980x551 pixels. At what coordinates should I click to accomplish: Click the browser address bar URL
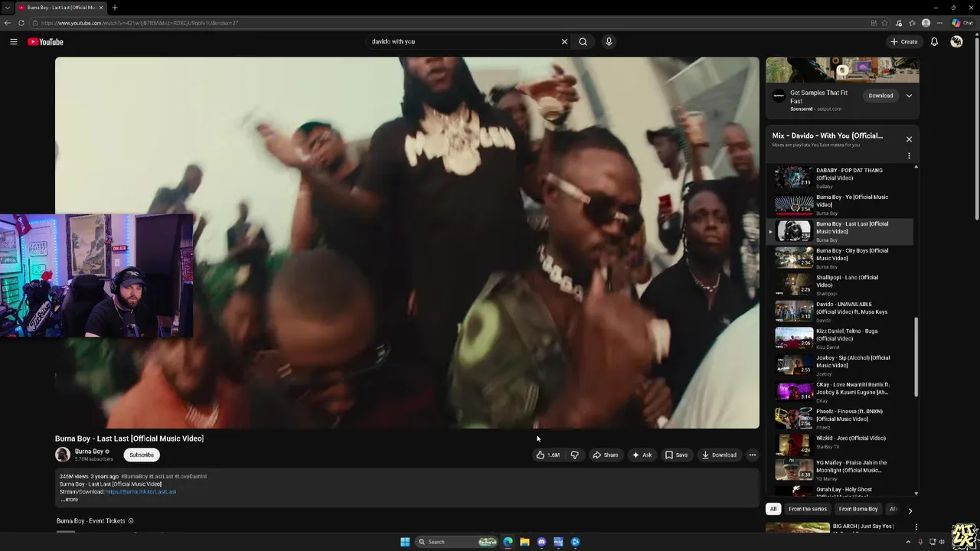tap(139, 23)
